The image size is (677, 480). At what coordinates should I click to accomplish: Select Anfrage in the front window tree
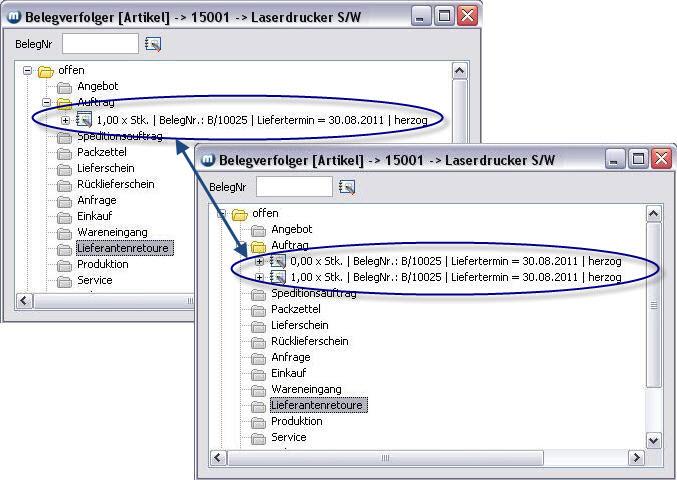point(290,358)
